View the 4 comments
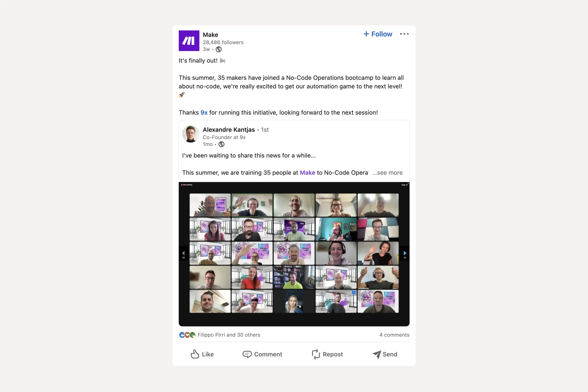 point(394,335)
